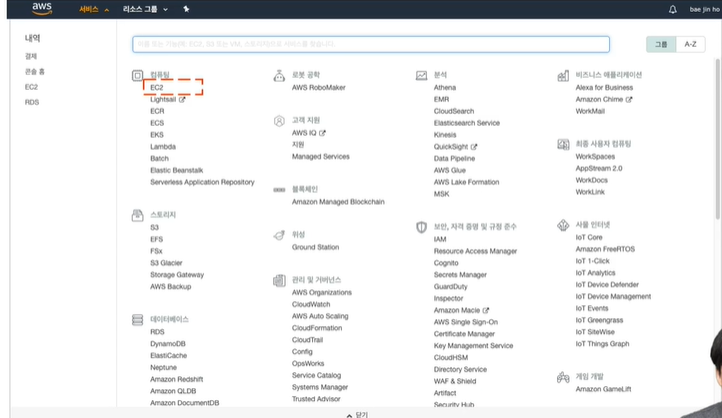Open Systems Manager
The image size is (722, 418).
320,387
